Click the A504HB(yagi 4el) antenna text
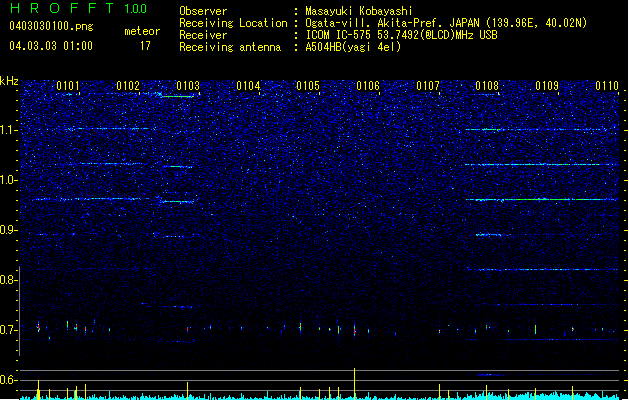This screenshot has height=400, width=629. click(x=353, y=47)
